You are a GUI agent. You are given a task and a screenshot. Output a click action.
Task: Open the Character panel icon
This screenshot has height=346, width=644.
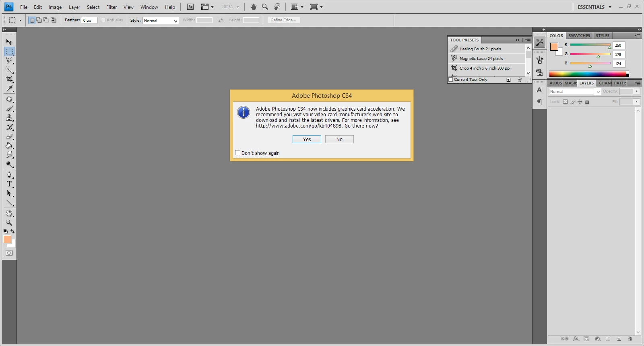coord(540,90)
